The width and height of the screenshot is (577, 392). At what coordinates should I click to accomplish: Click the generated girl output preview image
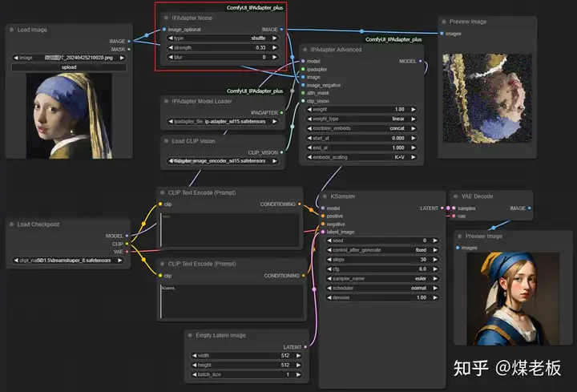coord(513,298)
